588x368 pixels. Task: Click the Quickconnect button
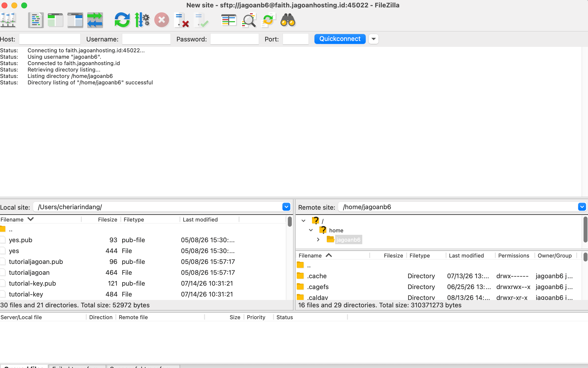pos(340,39)
